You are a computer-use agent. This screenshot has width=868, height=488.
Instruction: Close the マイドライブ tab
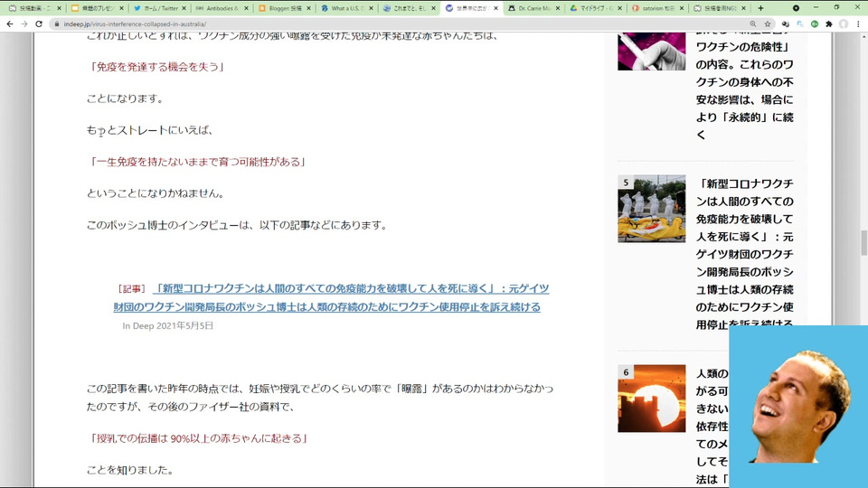coord(619,8)
